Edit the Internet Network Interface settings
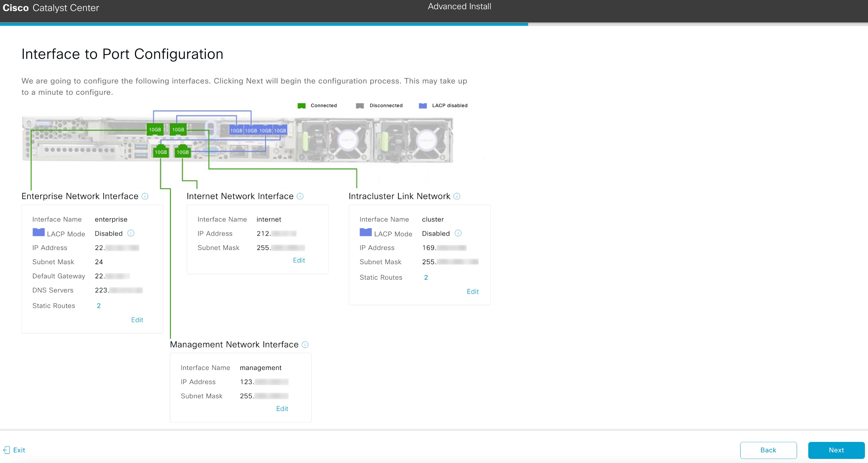 (299, 260)
